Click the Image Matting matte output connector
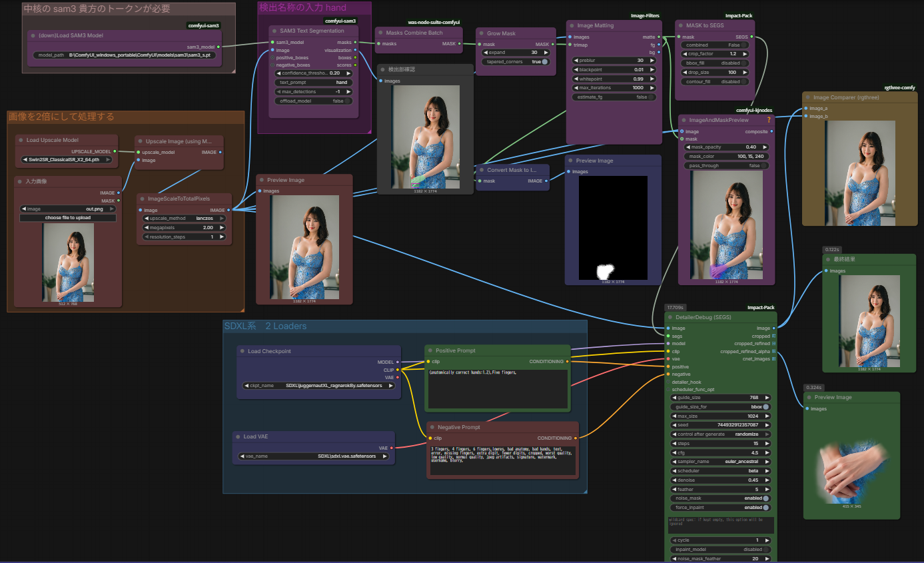Viewport: 924px width, 563px height. coord(658,37)
